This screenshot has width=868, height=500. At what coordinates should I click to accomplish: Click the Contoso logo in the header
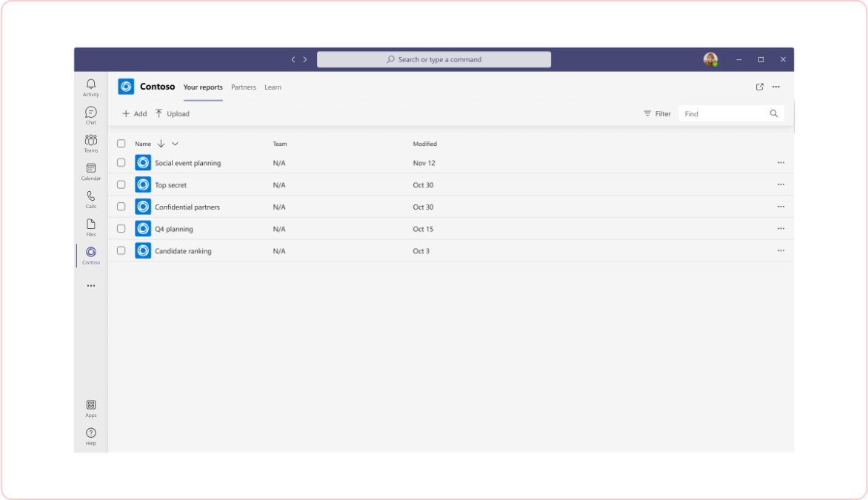pos(126,87)
